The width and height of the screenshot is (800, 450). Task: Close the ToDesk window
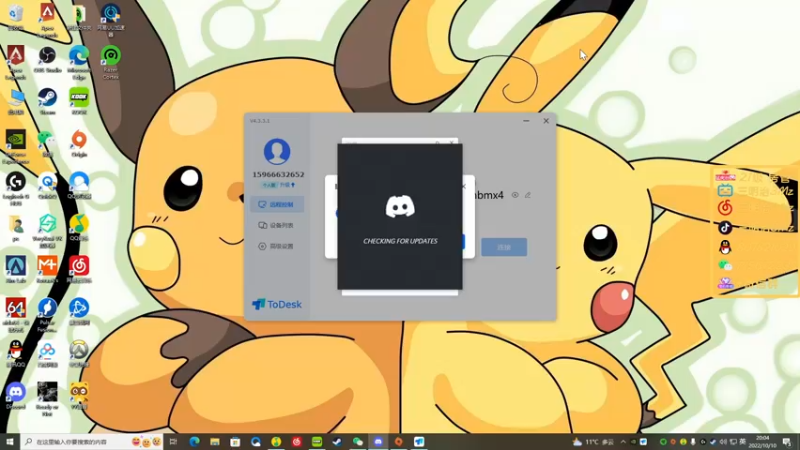point(546,121)
